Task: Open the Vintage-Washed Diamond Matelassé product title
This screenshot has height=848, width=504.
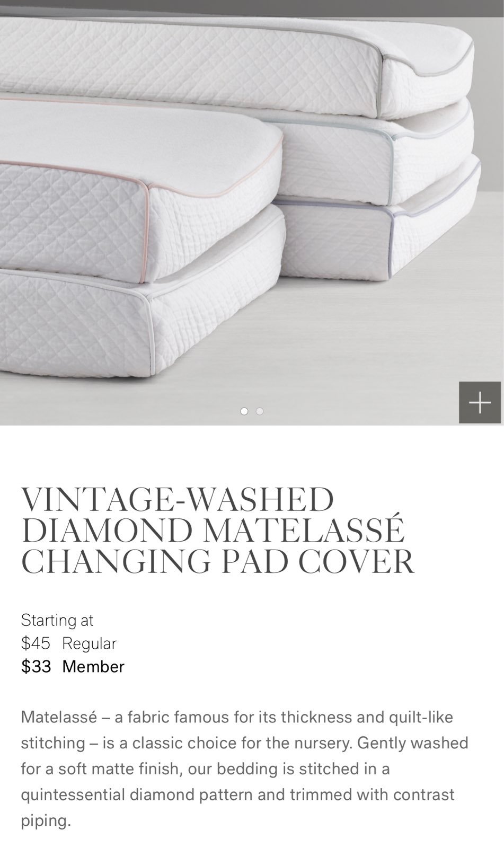Action: pyautogui.click(x=217, y=531)
